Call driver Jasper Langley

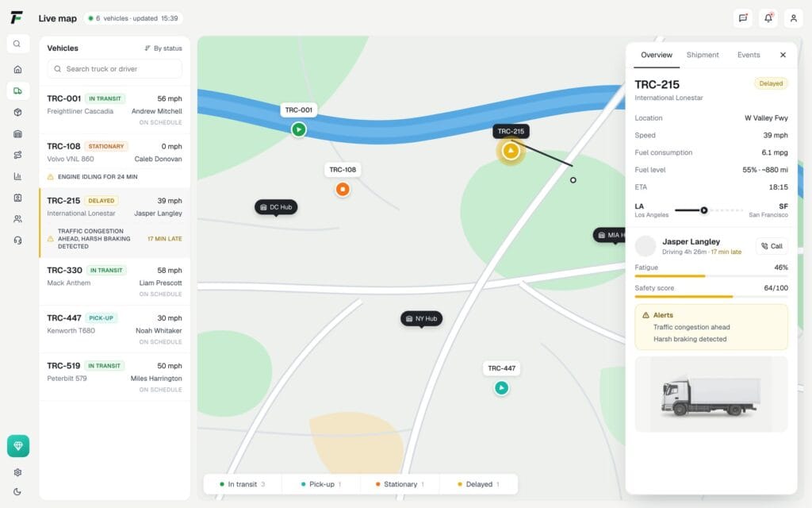click(x=772, y=246)
